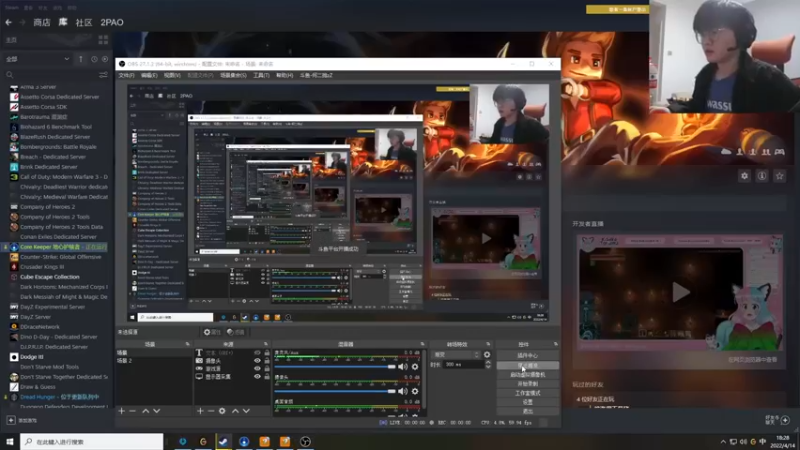Open the scene transition type dropdown
The width and height of the screenshot is (800, 450).
(456, 354)
